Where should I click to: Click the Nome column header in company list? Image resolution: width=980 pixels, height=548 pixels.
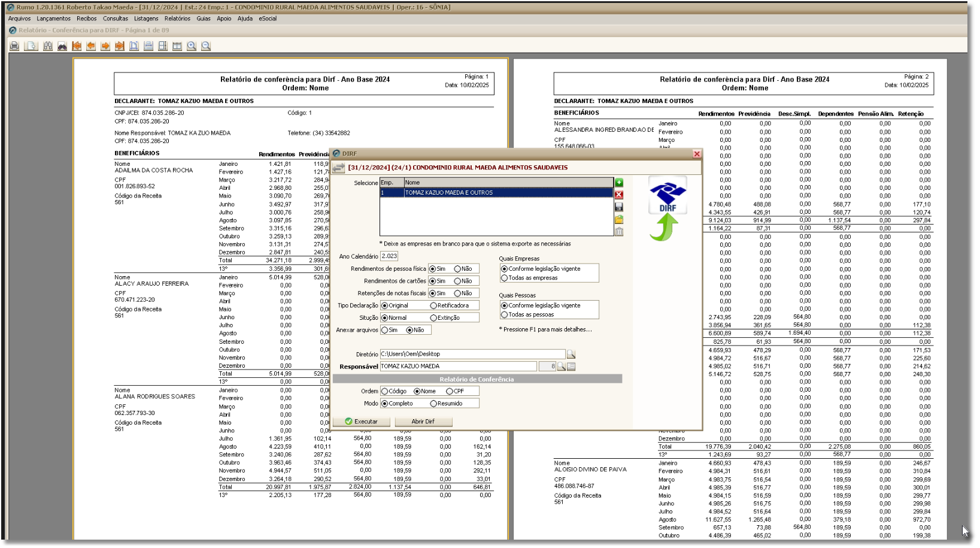pyautogui.click(x=508, y=183)
